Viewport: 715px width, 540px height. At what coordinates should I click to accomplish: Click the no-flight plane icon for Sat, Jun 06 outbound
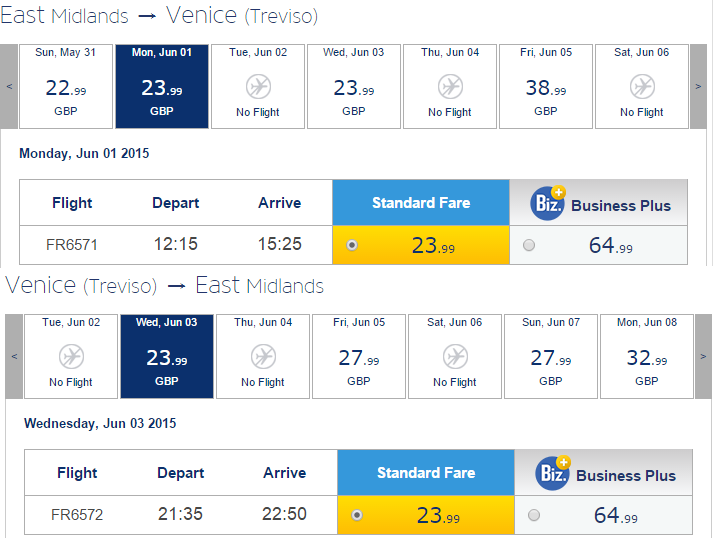coord(642,87)
